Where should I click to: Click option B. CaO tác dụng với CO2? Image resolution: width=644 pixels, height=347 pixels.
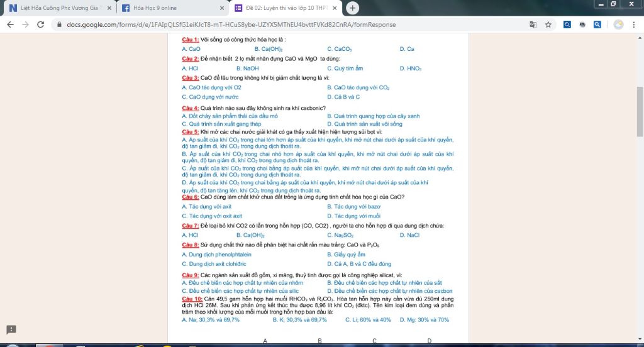[x=358, y=87]
